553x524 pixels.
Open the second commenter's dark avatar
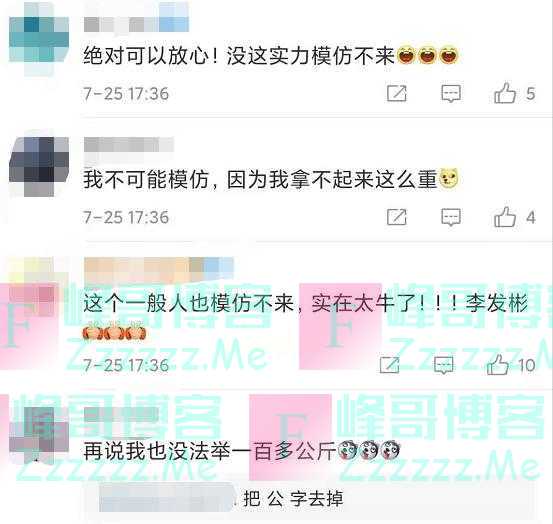coord(39,167)
